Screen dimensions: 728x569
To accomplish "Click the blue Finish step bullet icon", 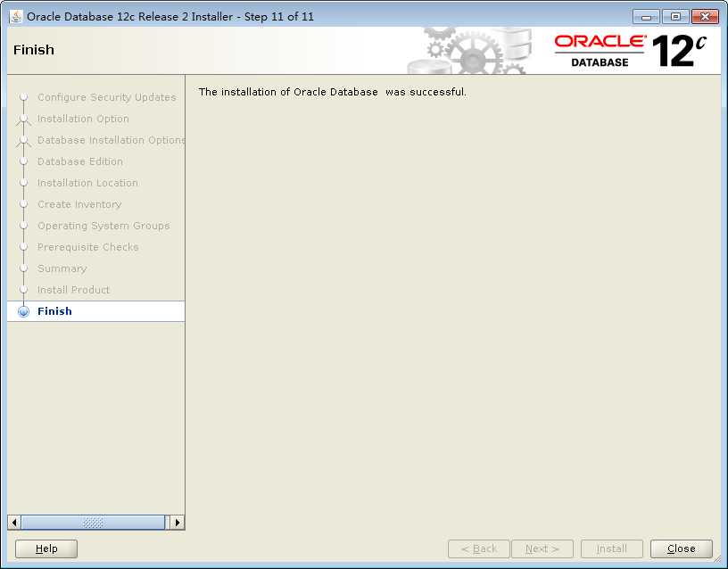I will [23, 311].
